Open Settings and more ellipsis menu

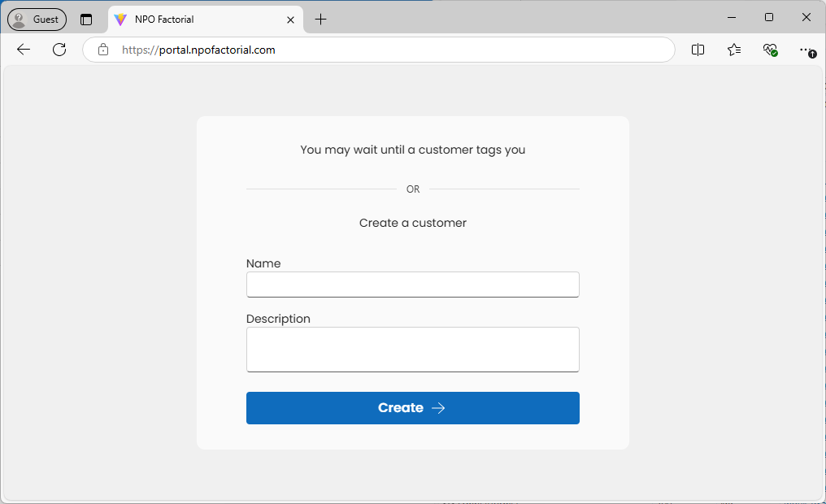805,50
